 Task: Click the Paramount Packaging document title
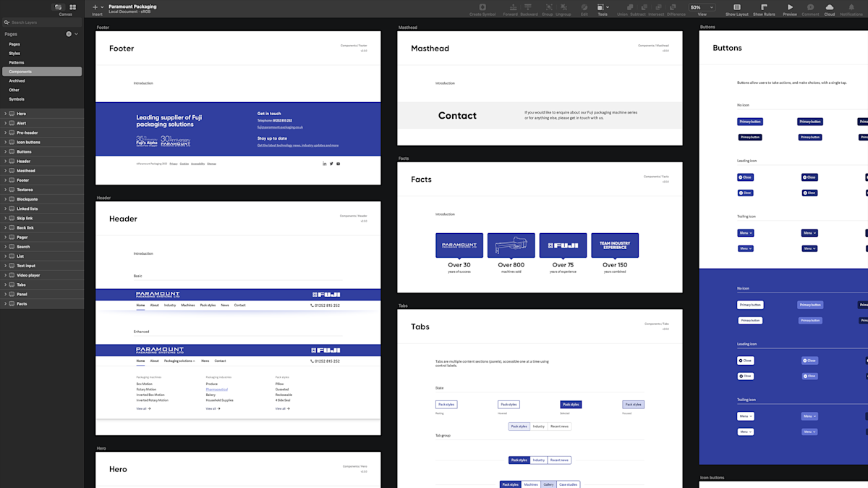(x=132, y=7)
